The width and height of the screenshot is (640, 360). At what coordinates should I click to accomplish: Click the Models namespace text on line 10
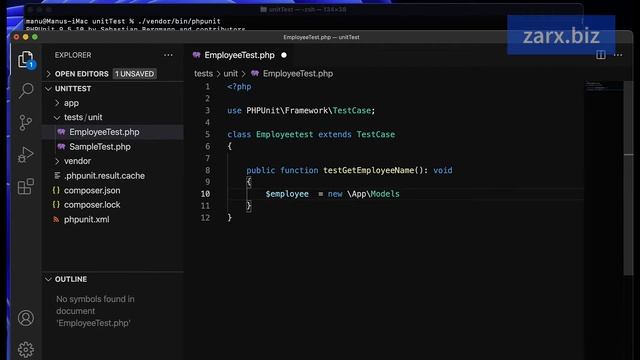coord(385,194)
